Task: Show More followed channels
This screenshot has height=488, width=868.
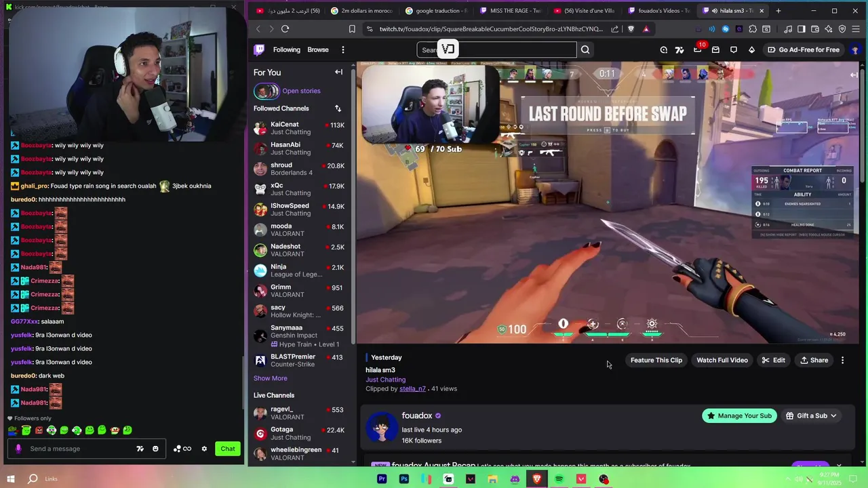Action: pos(270,378)
